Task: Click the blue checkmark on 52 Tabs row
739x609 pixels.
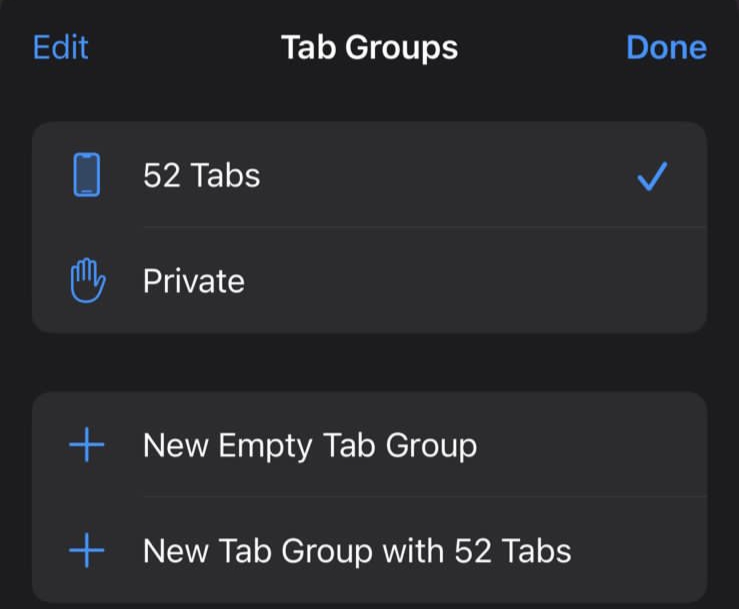Action: pos(652,178)
